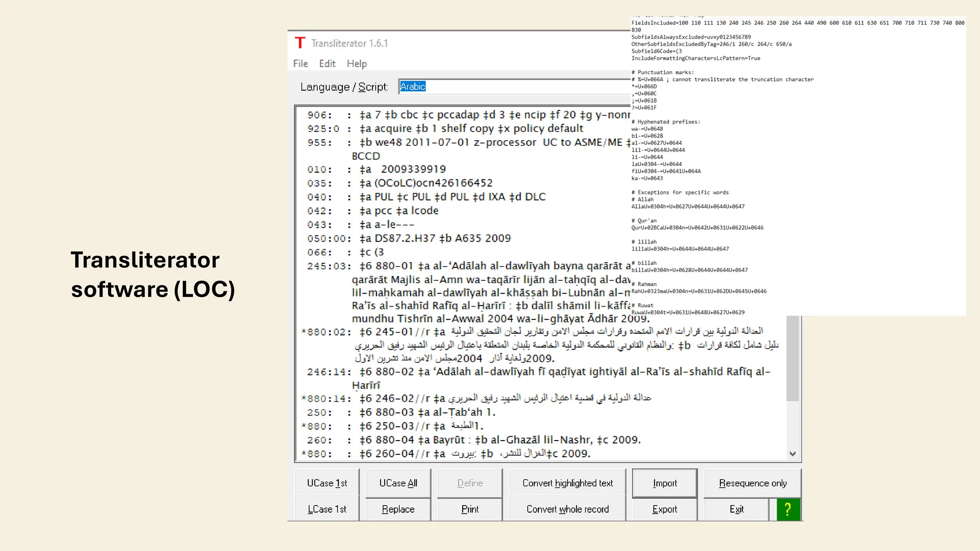Open the Edit menu
This screenshot has height=551, width=980.
327,64
